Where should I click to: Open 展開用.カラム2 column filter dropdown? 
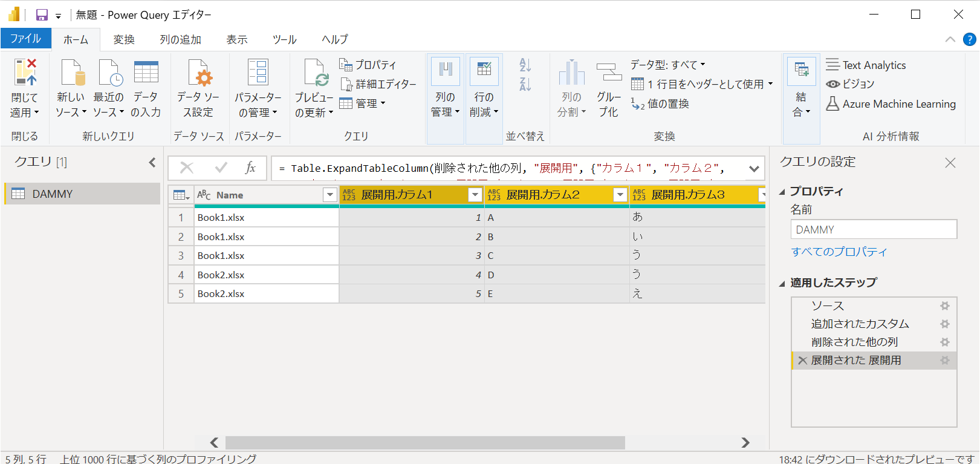pyautogui.click(x=620, y=195)
